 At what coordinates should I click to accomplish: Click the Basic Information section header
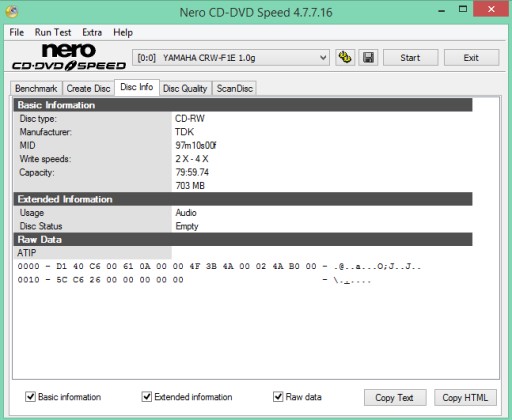[x=243, y=105]
